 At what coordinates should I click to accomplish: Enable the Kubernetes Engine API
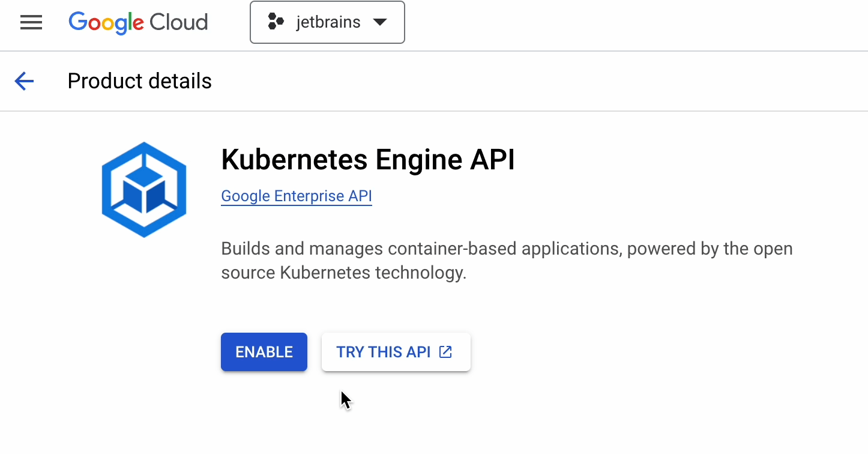(264, 352)
